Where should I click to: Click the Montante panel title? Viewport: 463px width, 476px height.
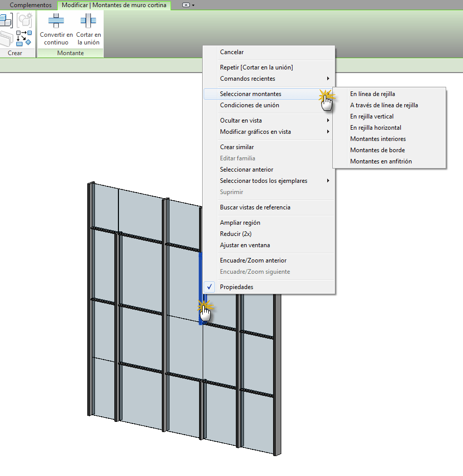point(70,53)
